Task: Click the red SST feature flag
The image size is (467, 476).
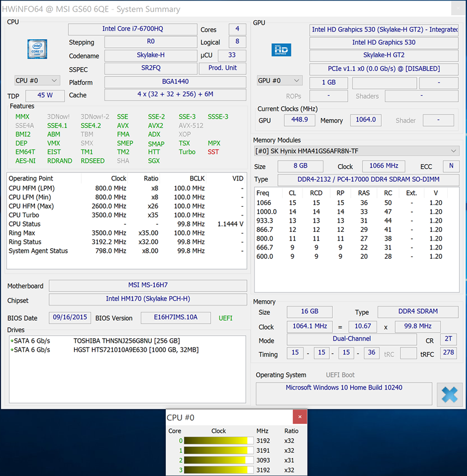Action: (213, 152)
